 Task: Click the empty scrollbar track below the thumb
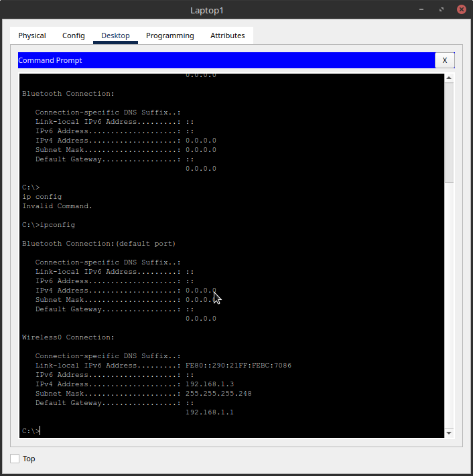click(450, 301)
